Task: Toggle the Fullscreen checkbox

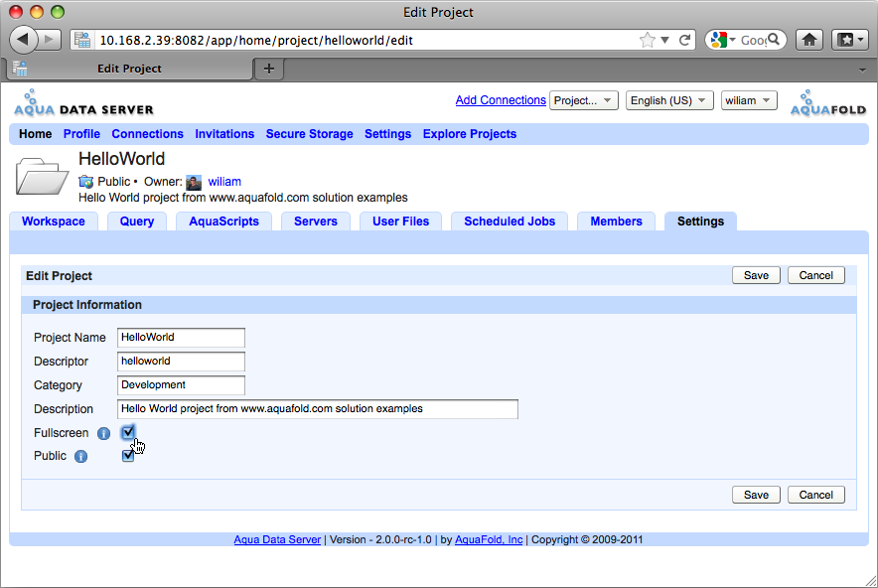Action: (x=128, y=432)
